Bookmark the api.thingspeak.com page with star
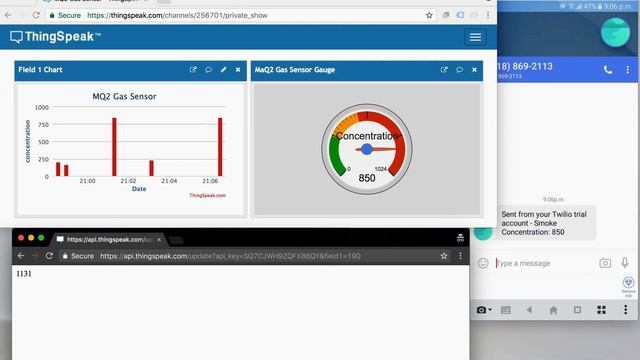This screenshot has width=640, height=360. pyautogui.click(x=444, y=256)
